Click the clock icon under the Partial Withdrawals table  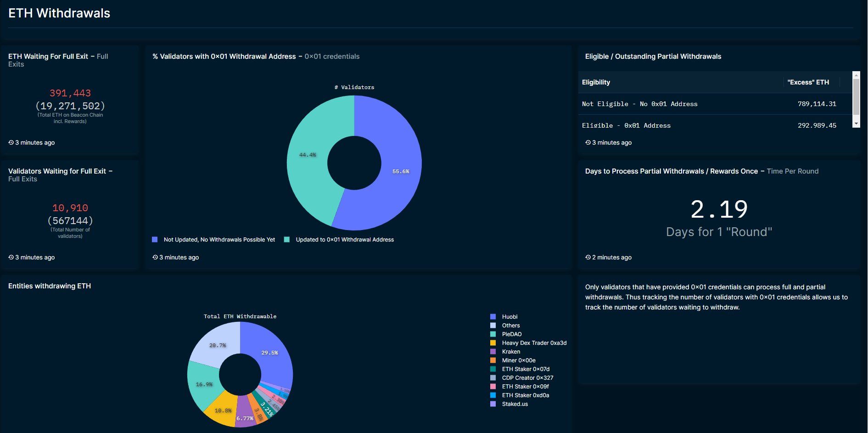pos(588,143)
